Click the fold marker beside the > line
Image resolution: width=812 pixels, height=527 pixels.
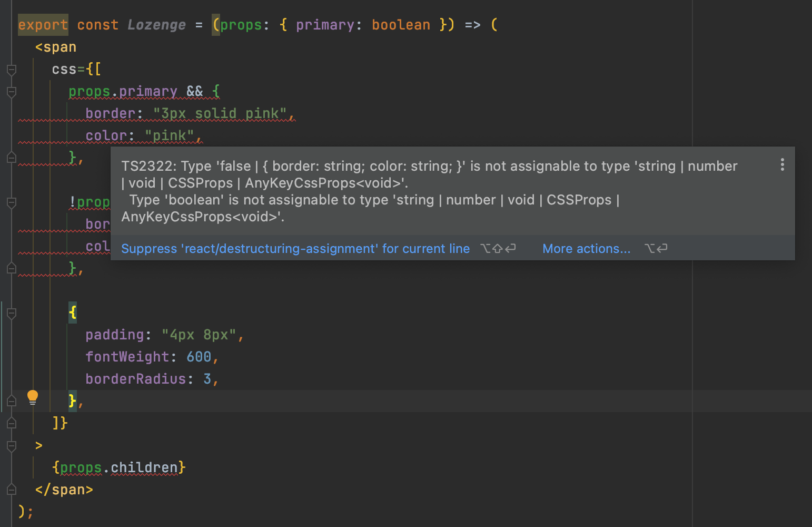point(12,445)
